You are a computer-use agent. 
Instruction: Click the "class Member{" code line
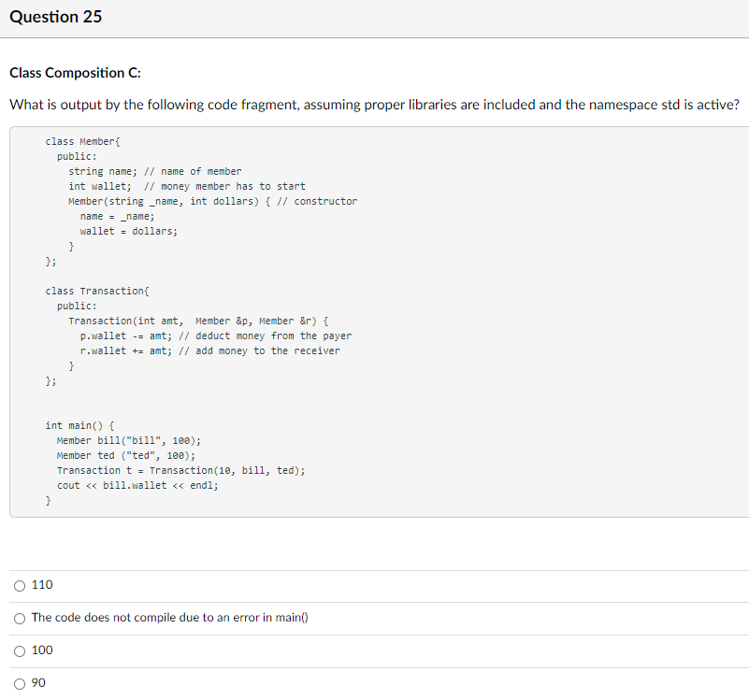point(82,141)
